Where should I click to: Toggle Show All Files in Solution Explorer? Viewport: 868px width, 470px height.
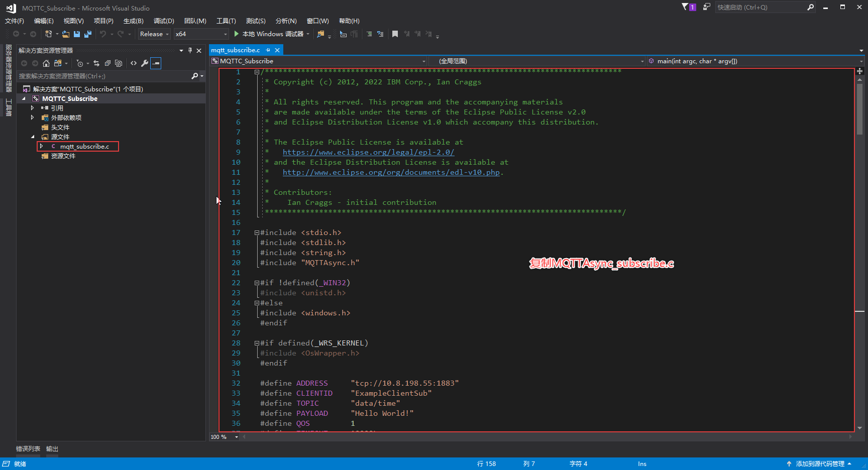click(119, 63)
